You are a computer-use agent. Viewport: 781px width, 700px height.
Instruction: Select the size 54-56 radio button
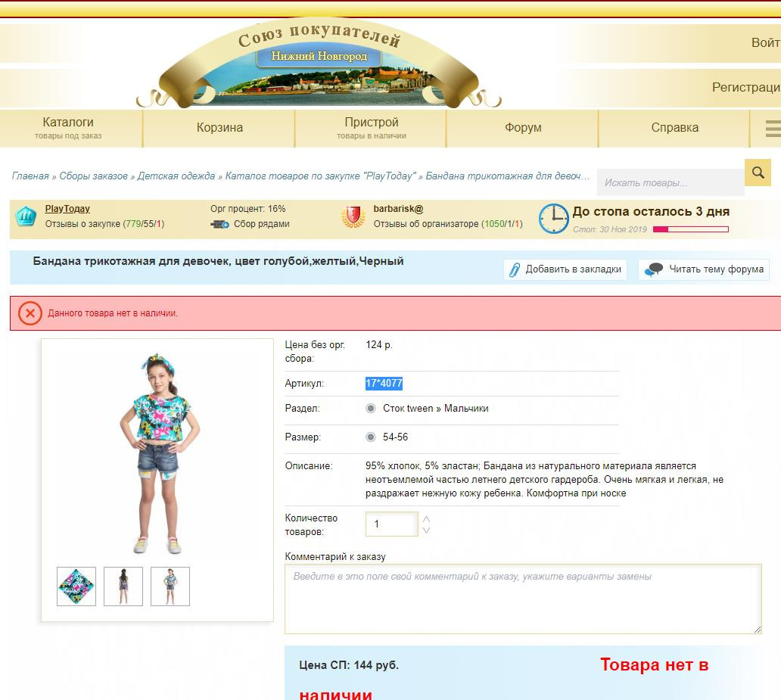[371, 437]
